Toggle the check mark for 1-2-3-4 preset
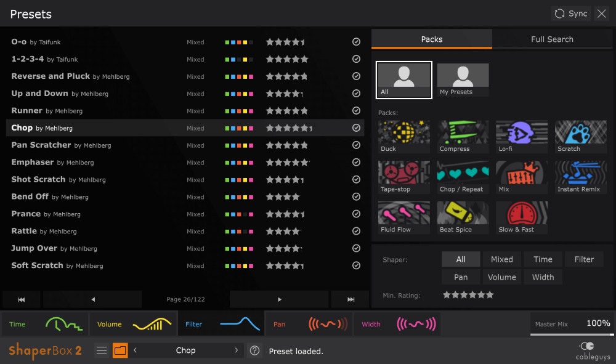616x364 pixels. (356, 59)
